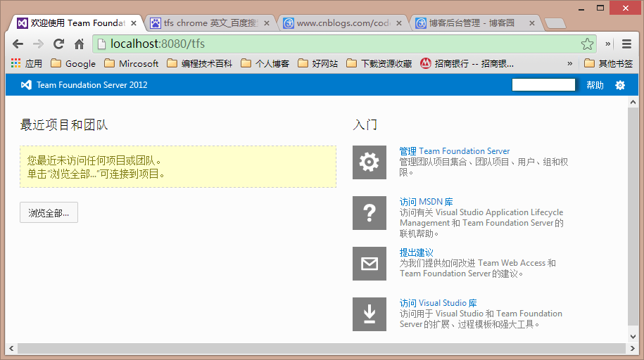Reload the page with the refresh icon

(x=58, y=44)
